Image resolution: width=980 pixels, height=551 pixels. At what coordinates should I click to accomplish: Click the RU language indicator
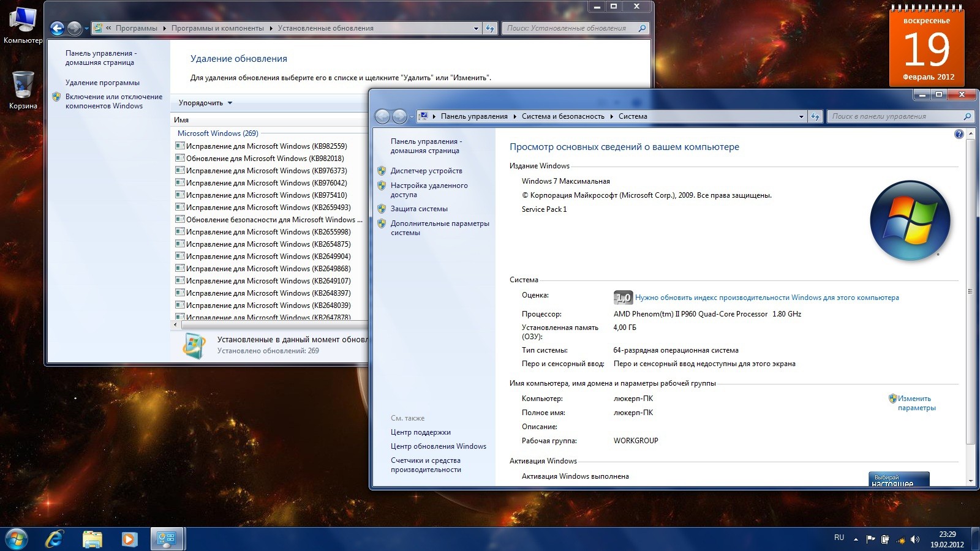click(x=839, y=538)
